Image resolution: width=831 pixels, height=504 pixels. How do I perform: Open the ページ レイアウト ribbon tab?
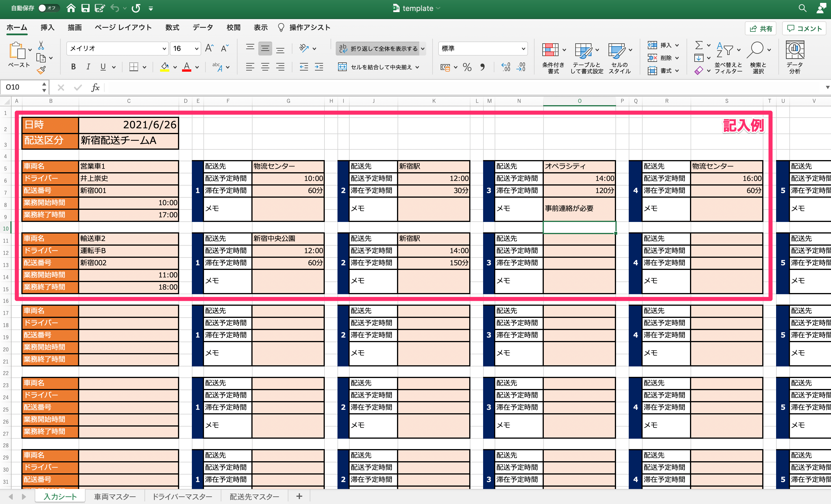[123, 27]
